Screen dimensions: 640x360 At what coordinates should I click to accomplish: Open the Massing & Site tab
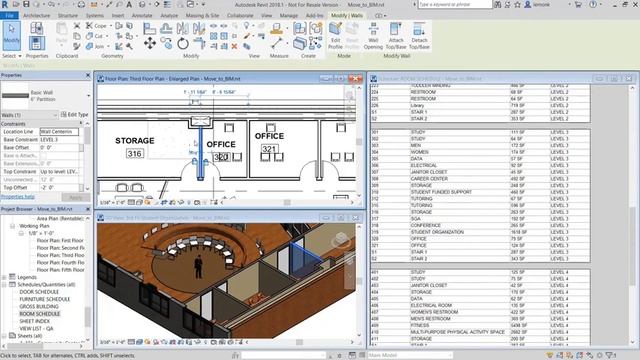click(202, 16)
